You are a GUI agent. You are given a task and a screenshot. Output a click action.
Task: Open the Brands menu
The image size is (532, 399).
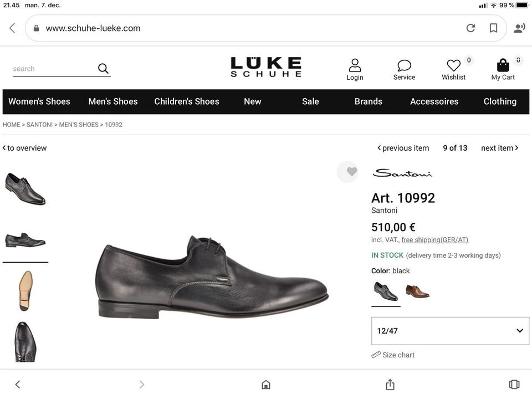[369, 101]
